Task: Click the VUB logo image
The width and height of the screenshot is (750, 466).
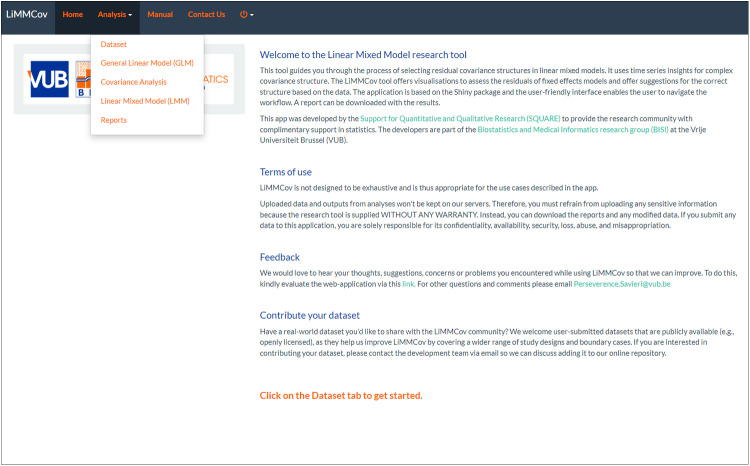Action: [48, 79]
